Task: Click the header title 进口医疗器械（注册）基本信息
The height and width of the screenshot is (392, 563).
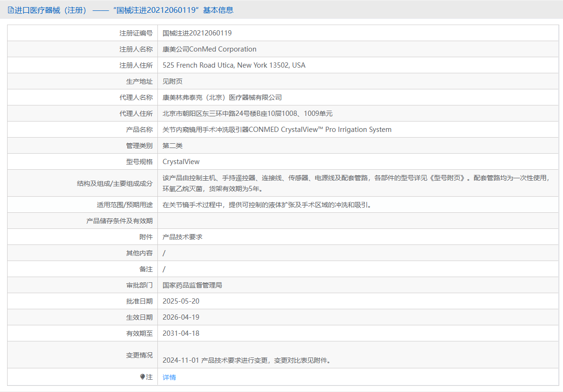Action: (x=124, y=10)
